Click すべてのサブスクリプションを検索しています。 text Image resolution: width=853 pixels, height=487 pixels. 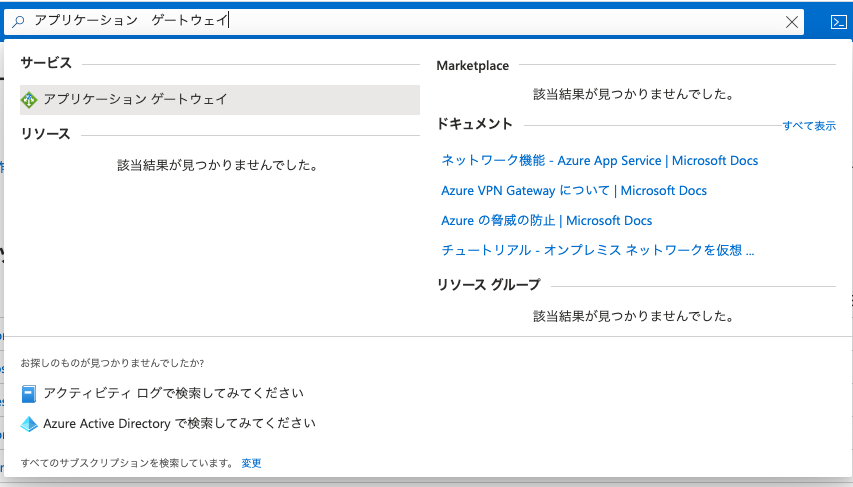[127, 463]
